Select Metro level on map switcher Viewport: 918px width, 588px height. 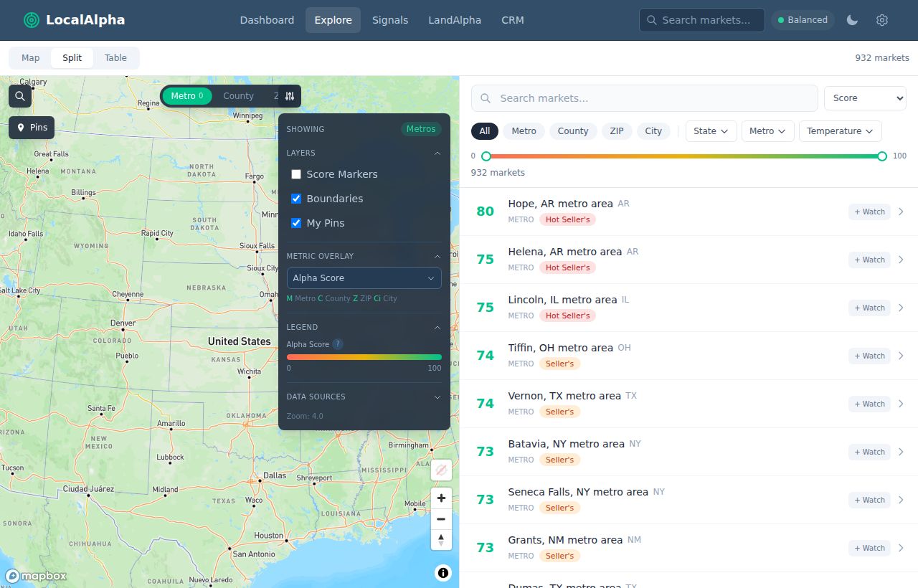tap(187, 96)
